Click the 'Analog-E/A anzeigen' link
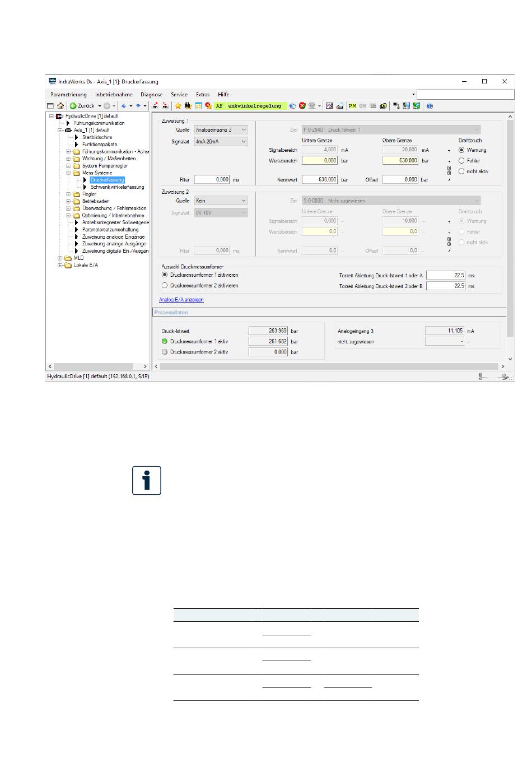This screenshot has width=532, height=767. coord(181,300)
